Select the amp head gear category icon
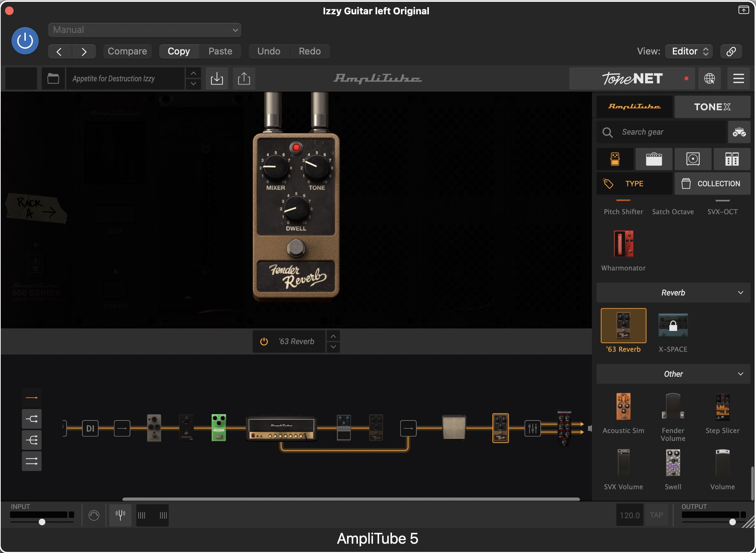The image size is (756, 553). (x=654, y=159)
